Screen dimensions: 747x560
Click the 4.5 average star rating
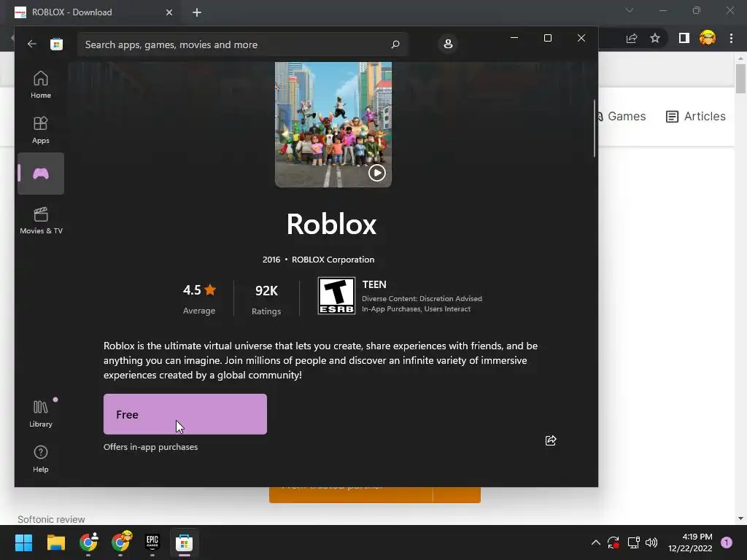[x=199, y=298]
